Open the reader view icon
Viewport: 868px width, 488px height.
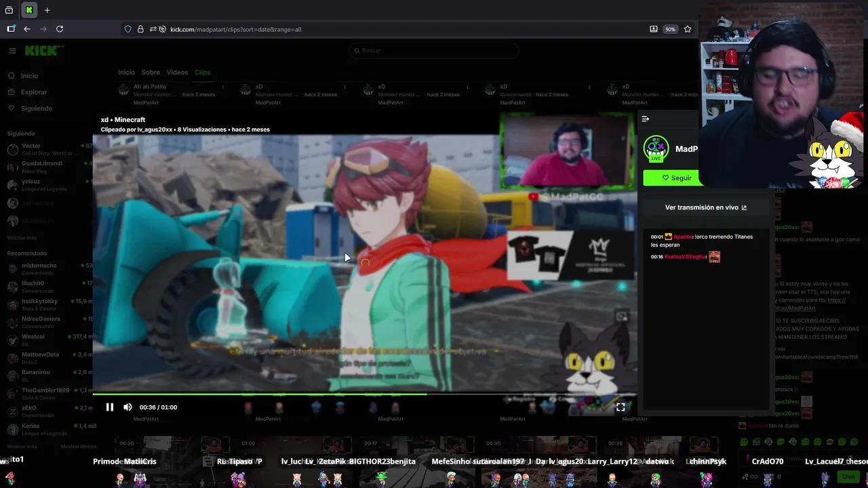pos(653,29)
